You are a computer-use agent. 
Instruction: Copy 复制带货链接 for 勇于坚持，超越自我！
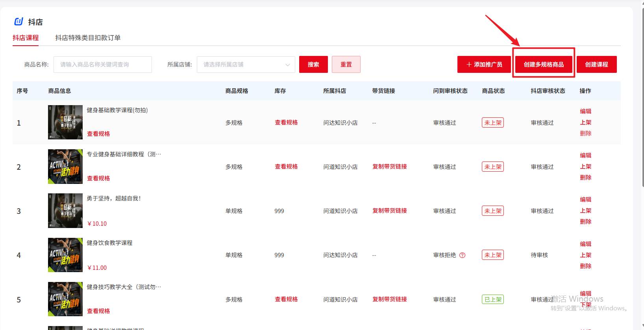tap(390, 211)
